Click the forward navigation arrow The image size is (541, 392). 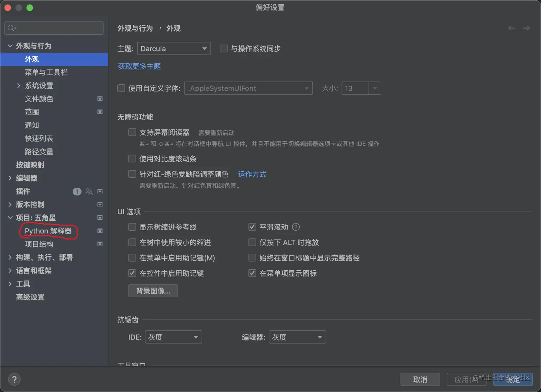526,28
